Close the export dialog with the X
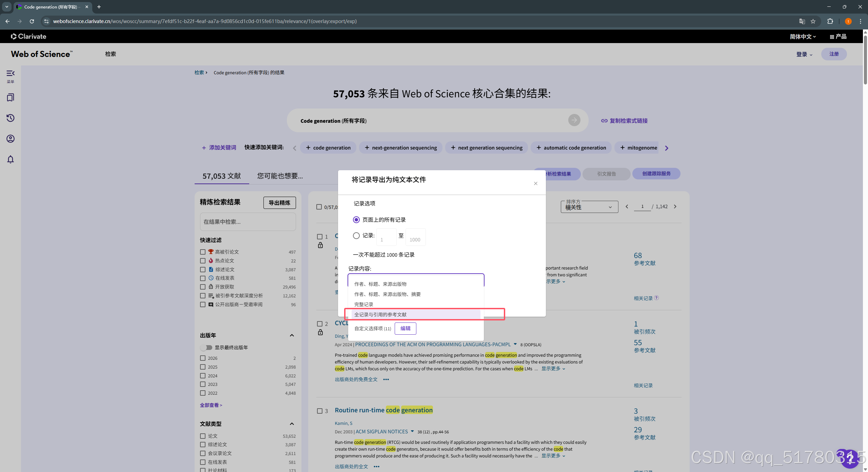The width and height of the screenshot is (868, 472). click(536, 183)
